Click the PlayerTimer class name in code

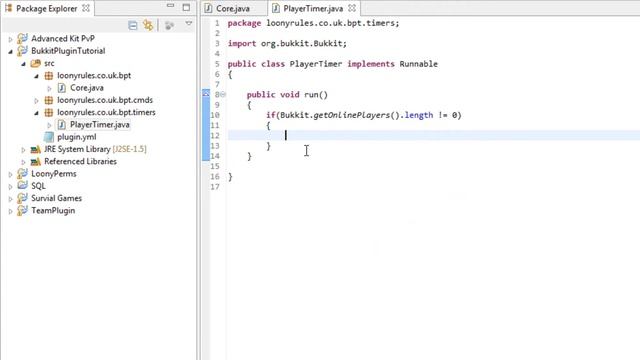[316, 64]
